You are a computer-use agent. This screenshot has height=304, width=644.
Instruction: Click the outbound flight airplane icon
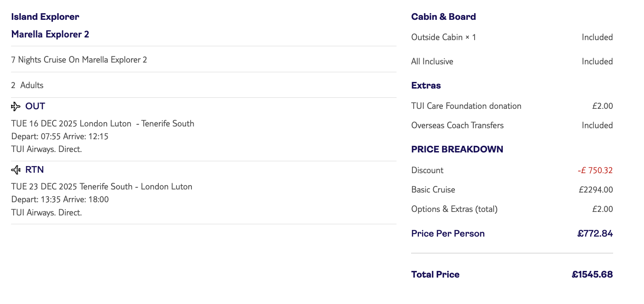click(x=16, y=107)
